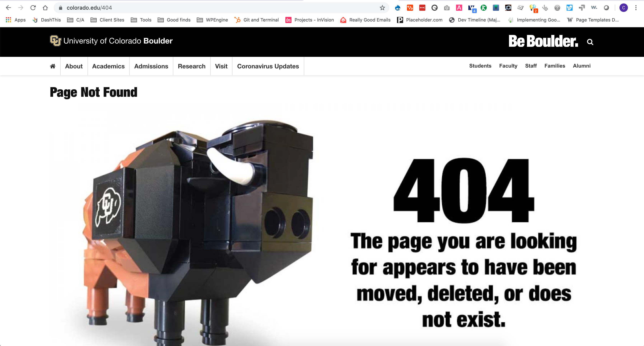Open the Academics menu item
Image resolution: width=644 pixels, height=346 pixels.
[x=108, y=66]
